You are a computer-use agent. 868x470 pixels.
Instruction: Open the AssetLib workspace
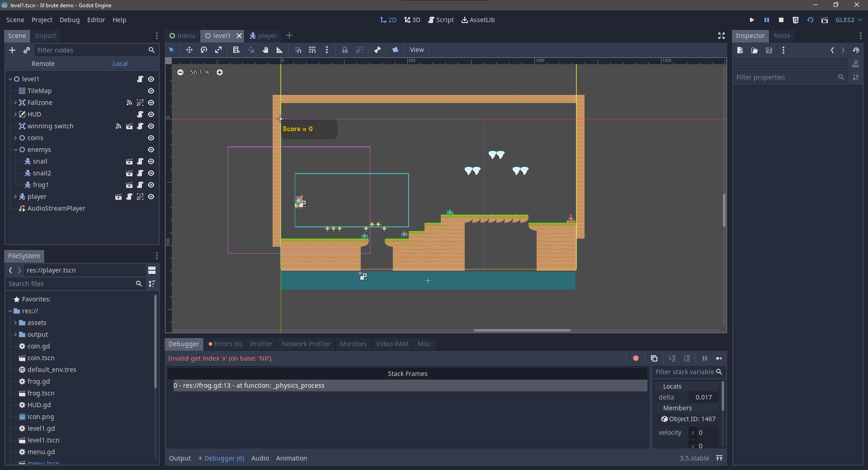tap(478, 20)
